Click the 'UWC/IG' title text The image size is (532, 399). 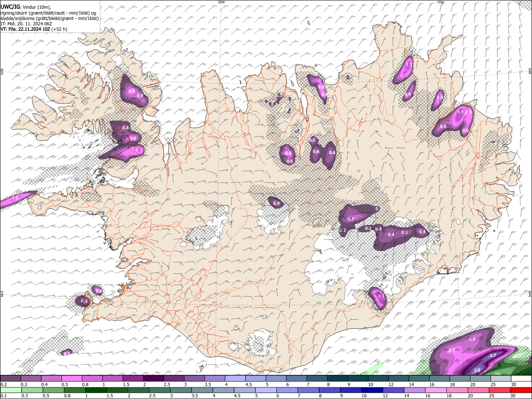click(10, 7)
